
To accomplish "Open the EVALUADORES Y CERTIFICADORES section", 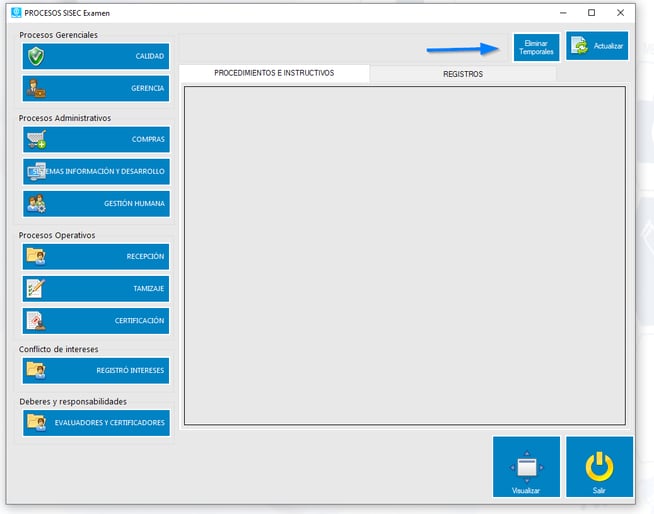I will pyautogui.click(x=96, y=423).
